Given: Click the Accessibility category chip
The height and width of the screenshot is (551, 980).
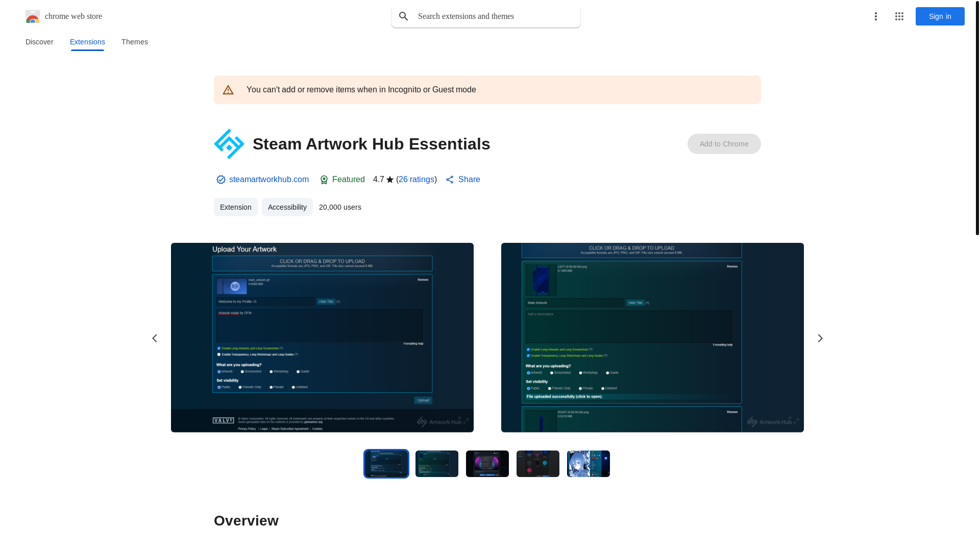Looking at the screenshot, I should (287, 207).
